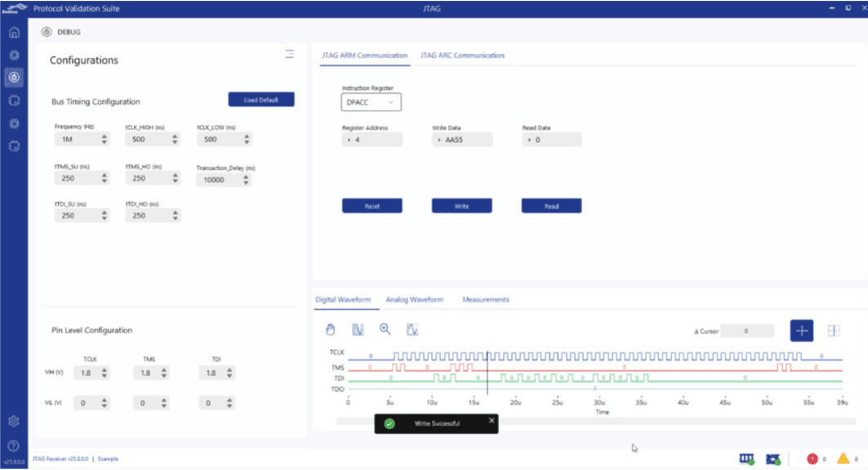The width and height of the screenshot is (868, 470).
Task: Switch to the JTAG ARC Communication tab
Action: click(x=462, y=56)
